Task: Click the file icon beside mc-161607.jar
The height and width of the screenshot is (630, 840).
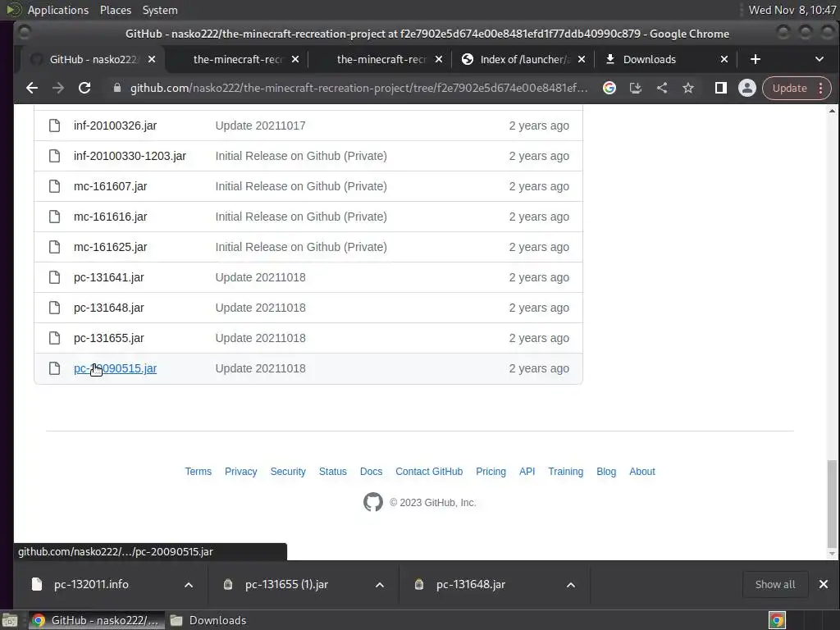Action: click(54, 186)
